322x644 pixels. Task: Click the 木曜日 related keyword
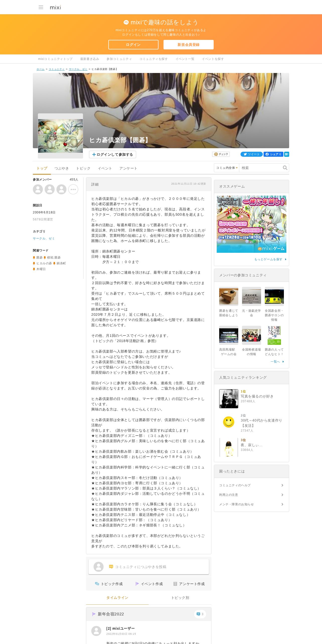click(x=41, y=269)
